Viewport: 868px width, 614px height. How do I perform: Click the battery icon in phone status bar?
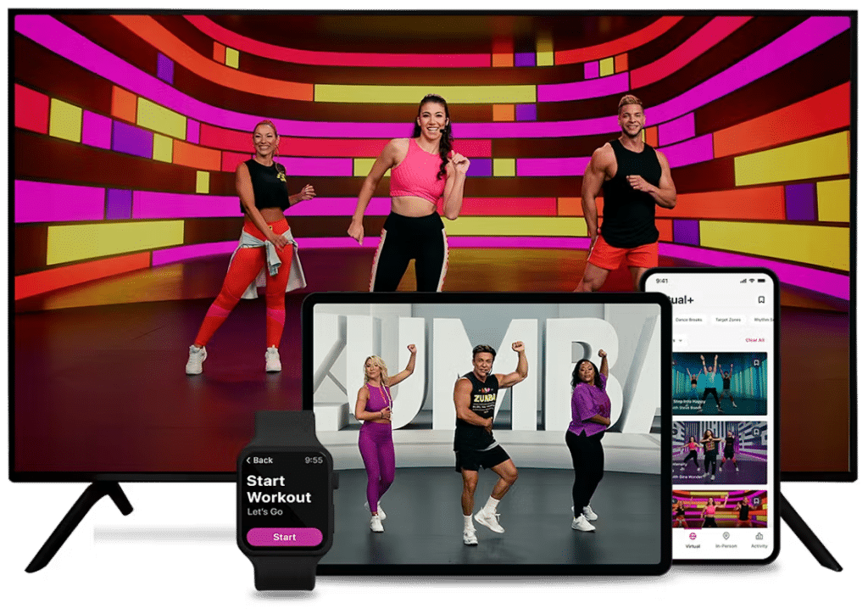click(x=760, y=281)
